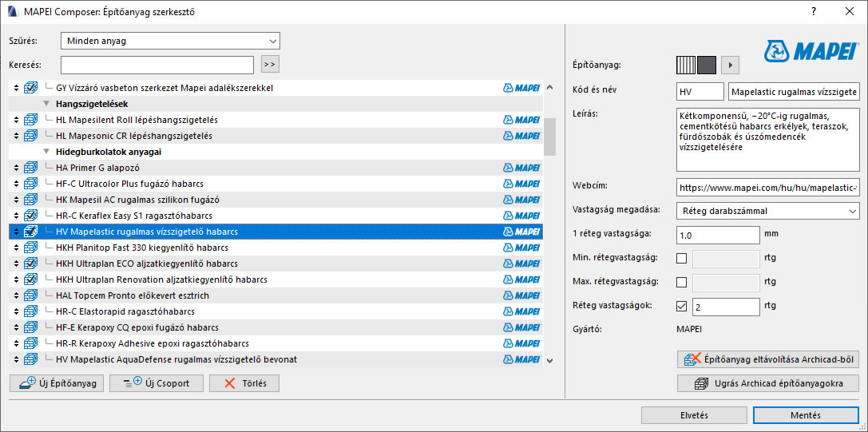Click the list scrollbar down arrow
868x432 pixels.
click(x=549, y=361)
